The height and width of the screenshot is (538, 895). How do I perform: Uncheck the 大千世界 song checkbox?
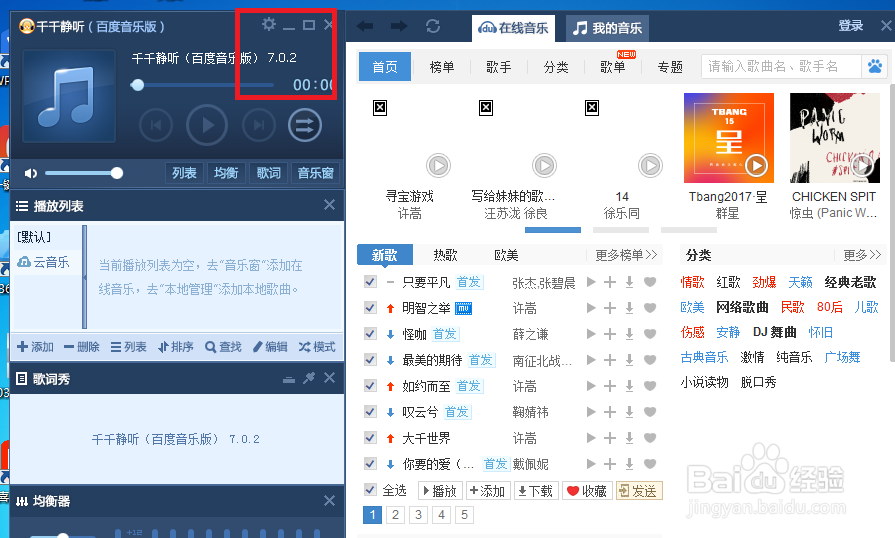point(370,438)
